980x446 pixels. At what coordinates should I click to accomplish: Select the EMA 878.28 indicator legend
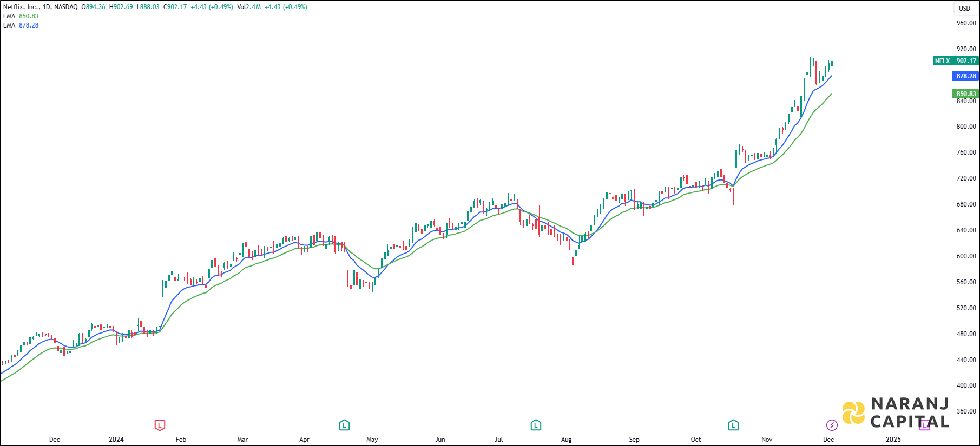pyautogui.click(x=21, y=25)
